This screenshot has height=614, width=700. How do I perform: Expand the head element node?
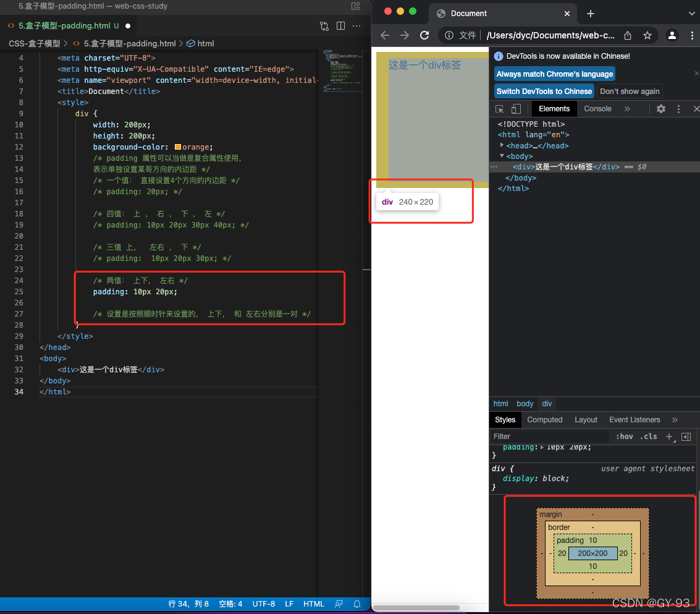[x=502, y=145]
